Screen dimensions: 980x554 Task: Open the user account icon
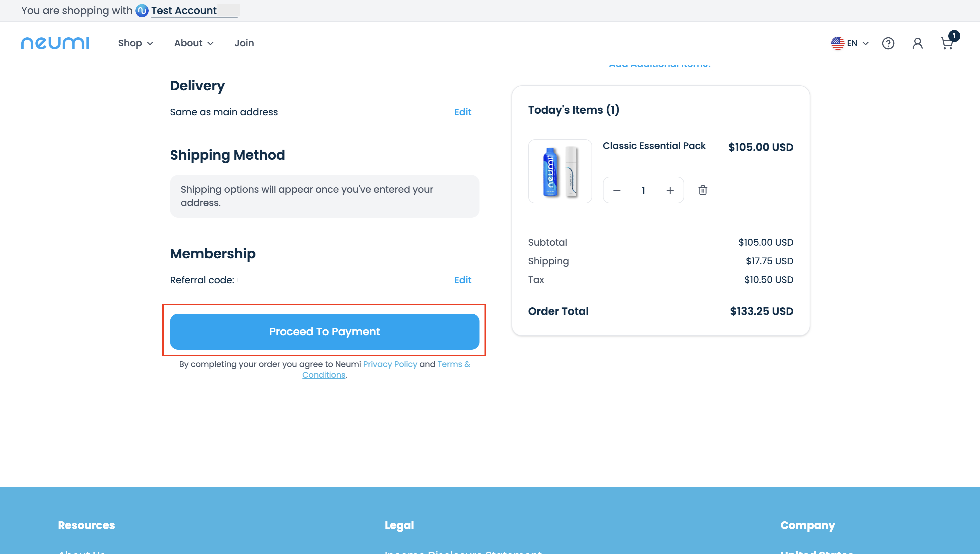(917, 43)
